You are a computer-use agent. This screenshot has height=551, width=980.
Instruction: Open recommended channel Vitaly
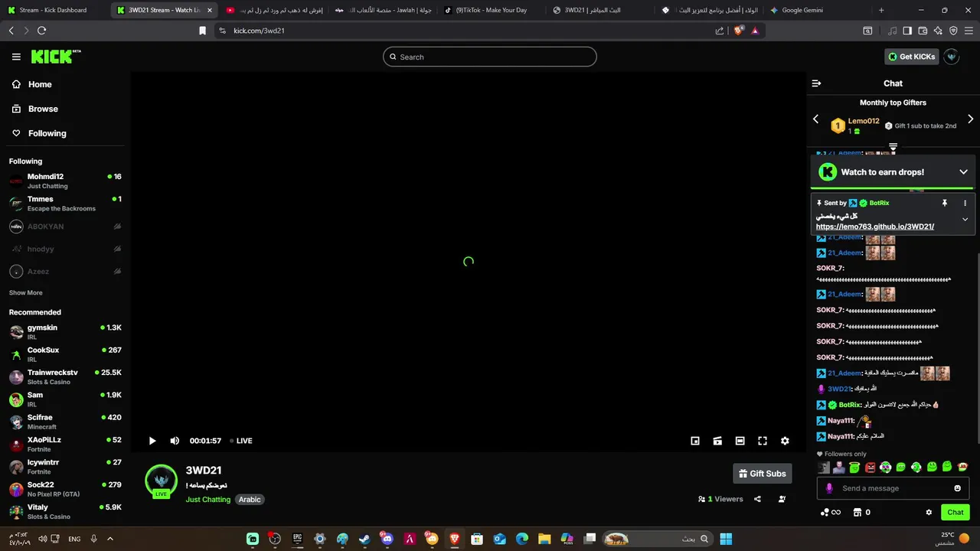(65, 512)
